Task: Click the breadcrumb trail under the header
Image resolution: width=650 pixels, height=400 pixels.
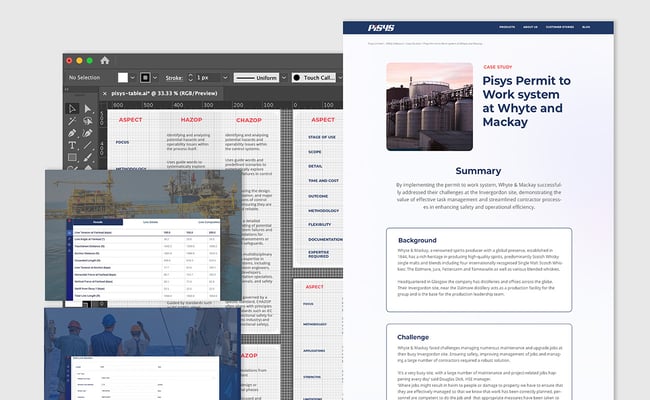Action: 425,43
